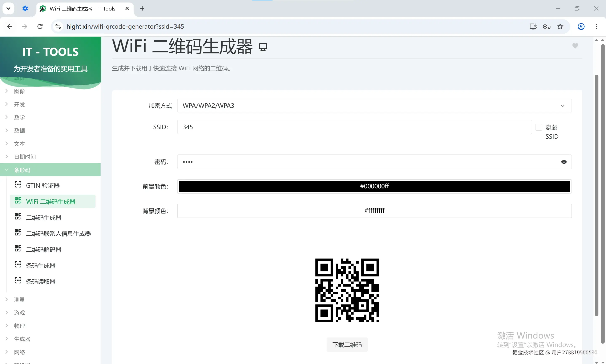Click the generated WiFi QR code image
Screen dimensions: 606x364
pos(347,290)
